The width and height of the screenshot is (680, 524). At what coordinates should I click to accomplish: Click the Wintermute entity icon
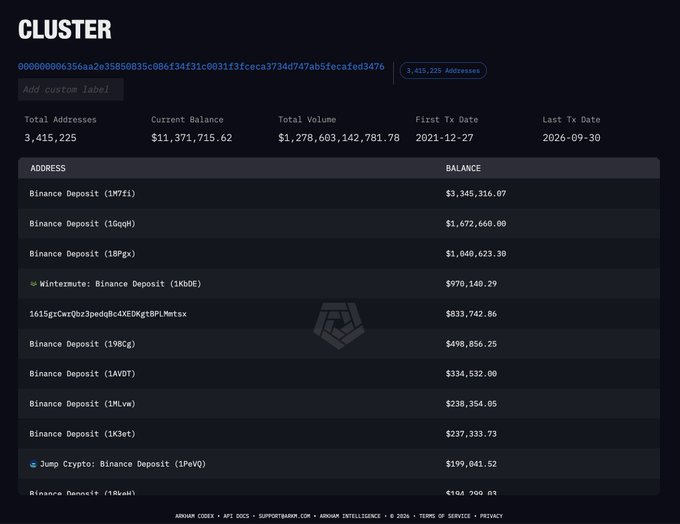point(33,284)
